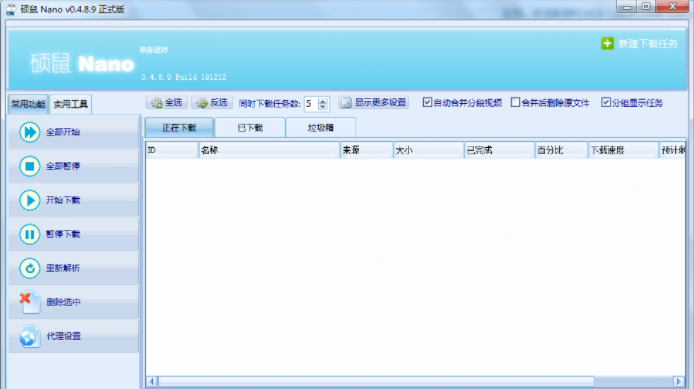694x389 pixels.
Task: Toggle 分组显示任务 checkbox
Action: tap(605, 103)
